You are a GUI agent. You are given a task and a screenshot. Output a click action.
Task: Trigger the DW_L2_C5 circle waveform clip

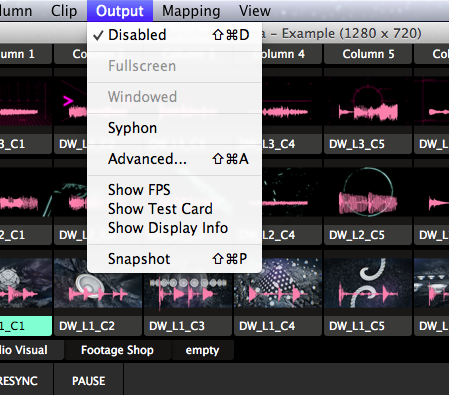368,192
